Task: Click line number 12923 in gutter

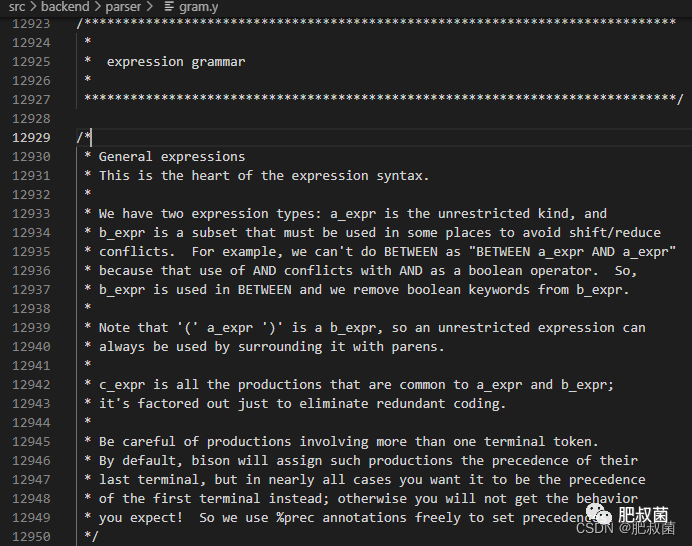Action: tap(31, 24)
